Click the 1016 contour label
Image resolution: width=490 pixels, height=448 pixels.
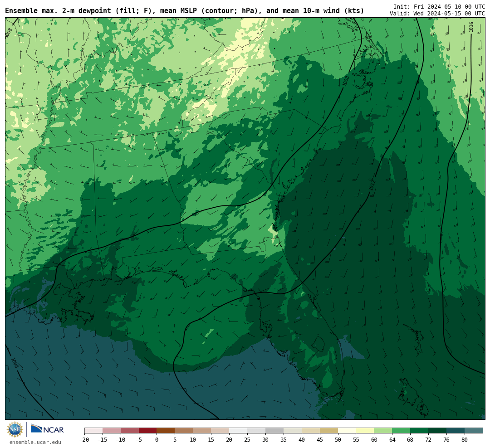[471, 27]
